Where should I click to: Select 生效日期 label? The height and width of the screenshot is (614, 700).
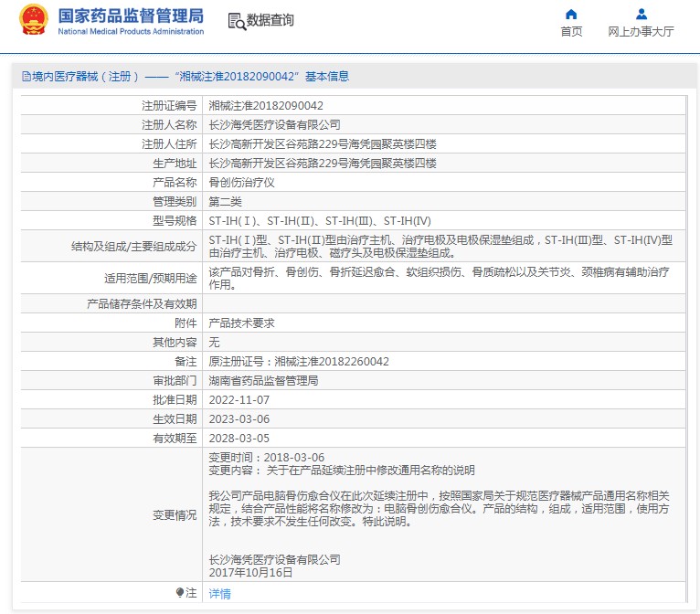point(175,419)
